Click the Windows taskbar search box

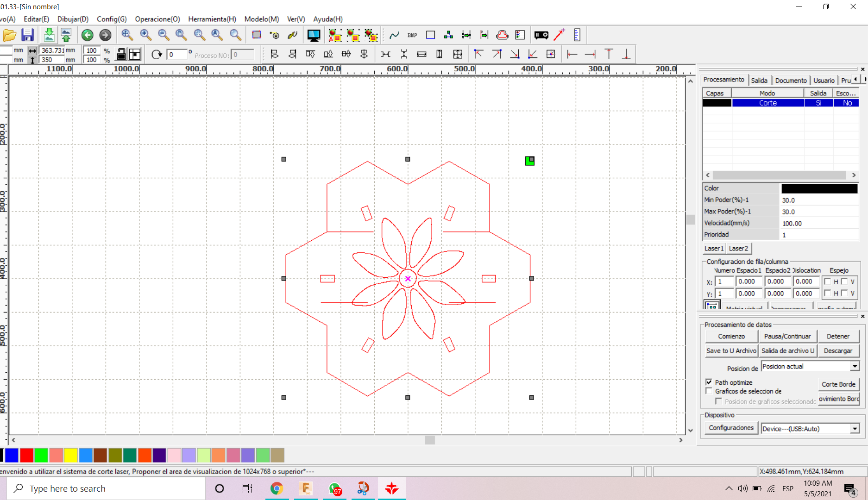pyautogui.click(x=106, y=488)
